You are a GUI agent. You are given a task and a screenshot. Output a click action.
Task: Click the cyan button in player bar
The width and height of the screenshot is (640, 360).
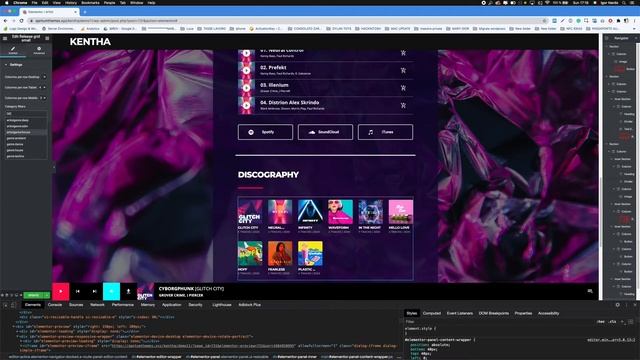point(111,291)
